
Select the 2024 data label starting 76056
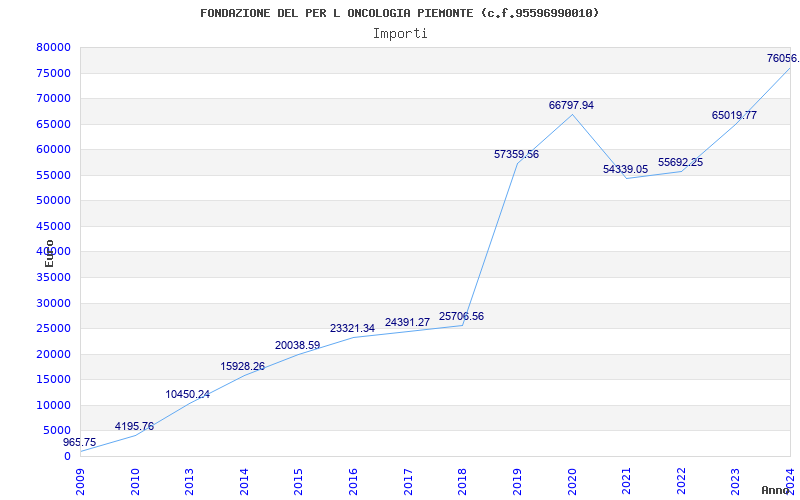[783, 58]
